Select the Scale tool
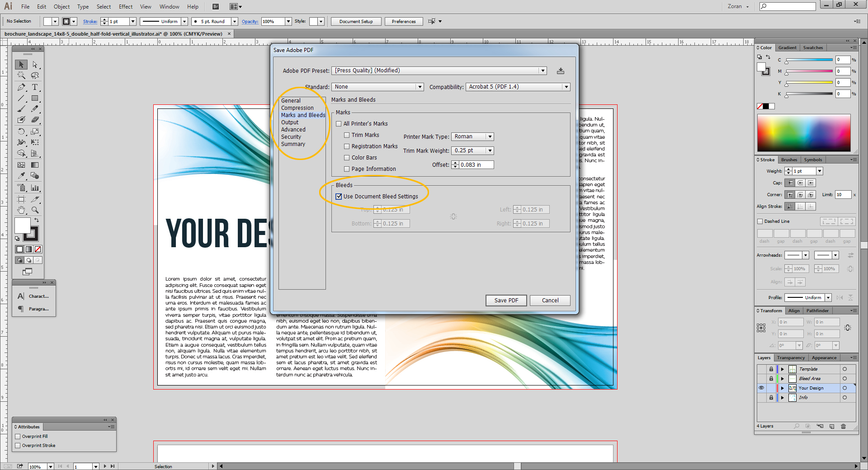The height and width of the screenshot is (470, 868). point(35,132)
